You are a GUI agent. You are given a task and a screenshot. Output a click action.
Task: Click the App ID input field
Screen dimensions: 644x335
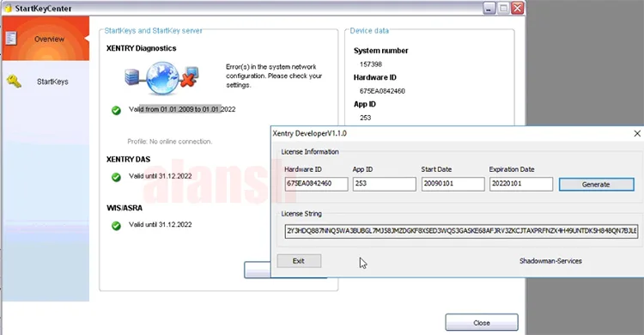pyautogui.click(x=384, y=184)
